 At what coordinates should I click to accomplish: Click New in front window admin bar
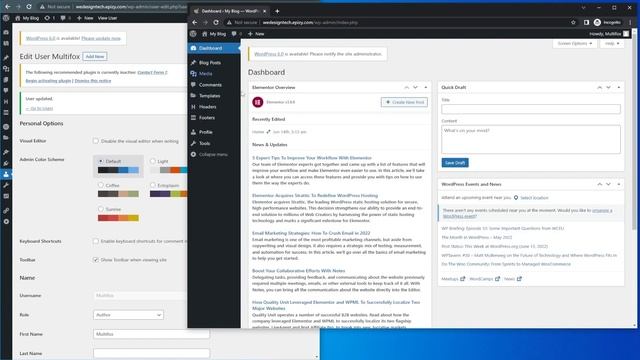(x=256, y=34)
